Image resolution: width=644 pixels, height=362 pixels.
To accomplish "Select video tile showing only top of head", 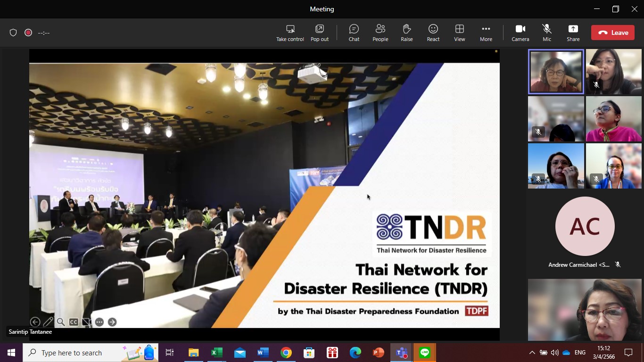I will coord(556,119).
